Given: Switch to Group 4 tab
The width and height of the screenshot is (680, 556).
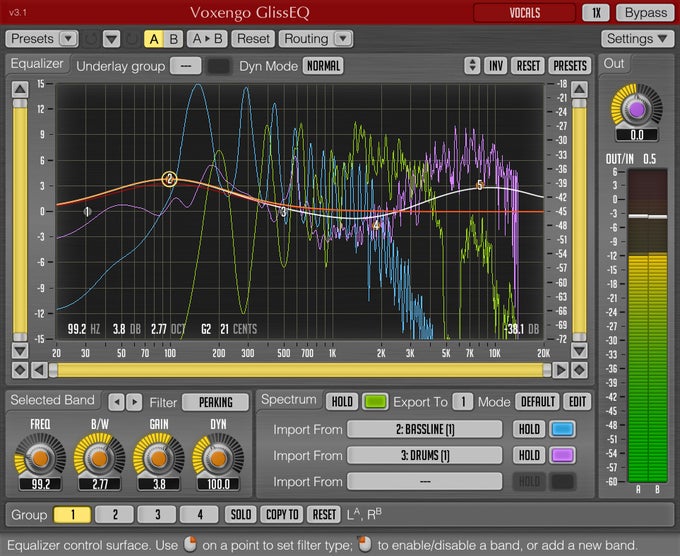Looking at the screenshot, I should click(x=201, y=514).
